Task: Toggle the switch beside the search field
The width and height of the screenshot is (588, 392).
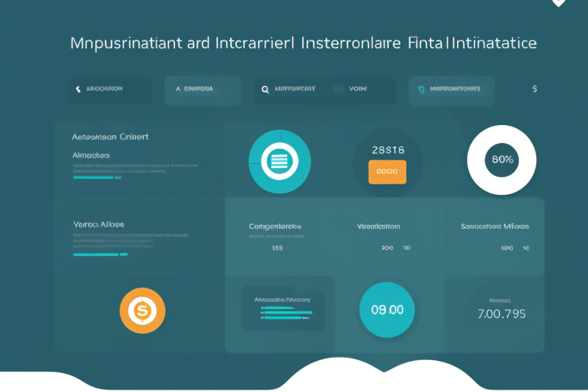Action: click(x=340, y=89)
